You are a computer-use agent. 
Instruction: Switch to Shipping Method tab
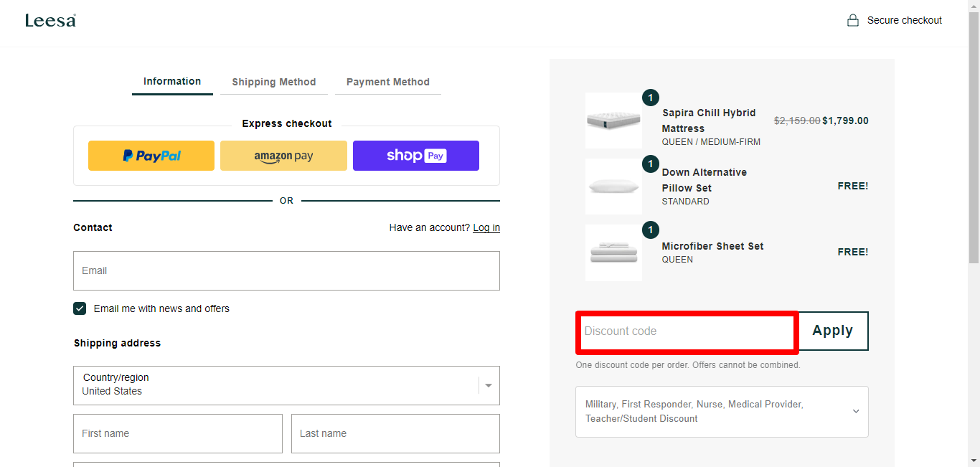274,82
